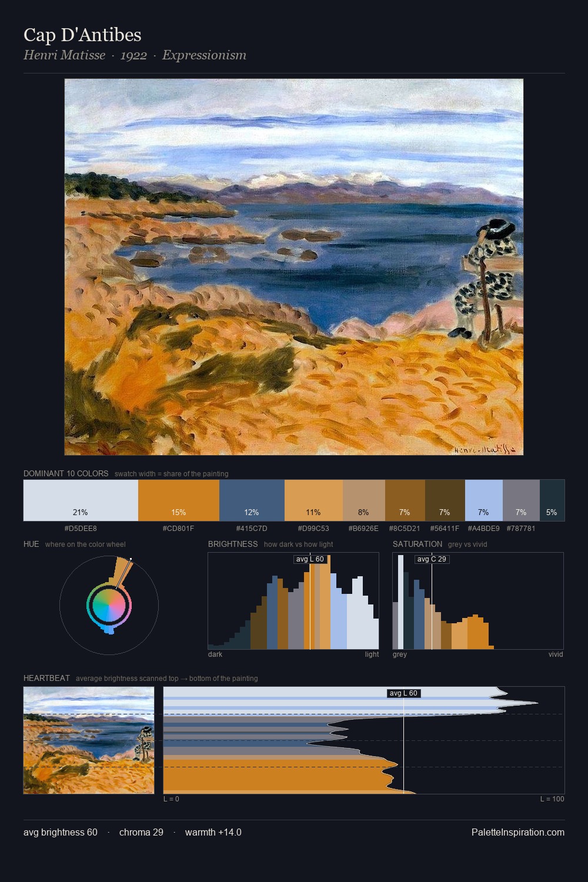Click the grey #787781 color swatch
This screenshot has width=588, height=882.
click(521, 500)
